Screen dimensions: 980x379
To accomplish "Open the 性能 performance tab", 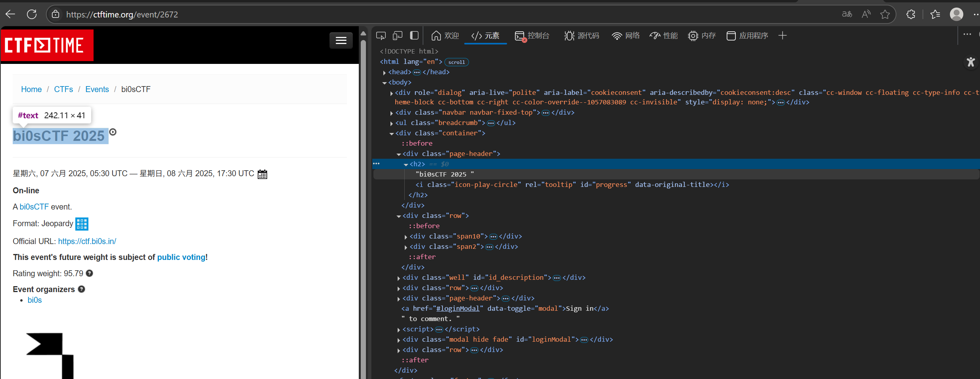I will click(x=664, y=36).
